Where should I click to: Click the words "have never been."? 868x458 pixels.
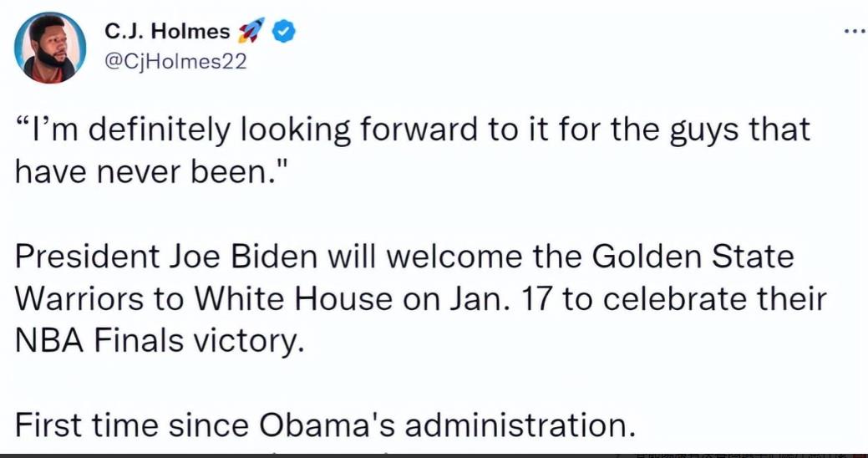click(x=152, y=171)
